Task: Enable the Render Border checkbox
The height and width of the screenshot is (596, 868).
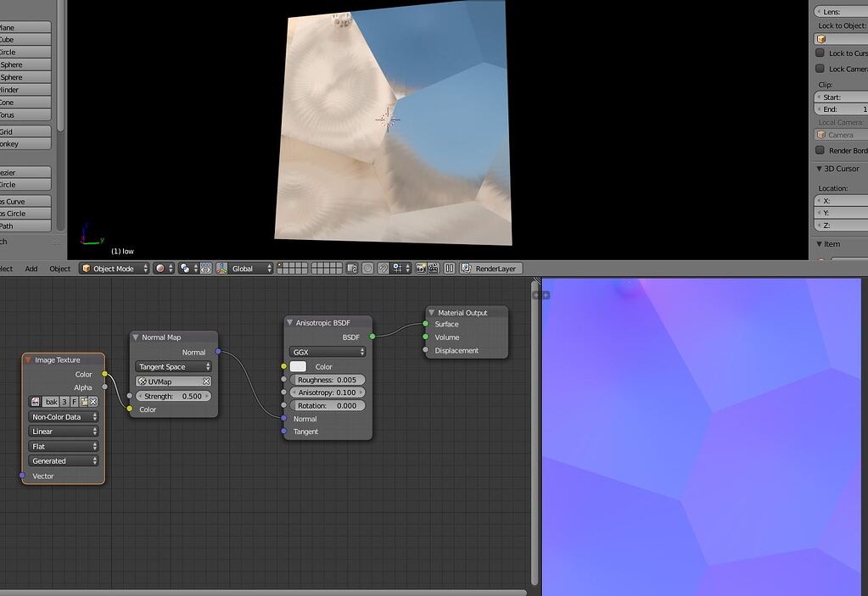Action: tap(820, 150)
